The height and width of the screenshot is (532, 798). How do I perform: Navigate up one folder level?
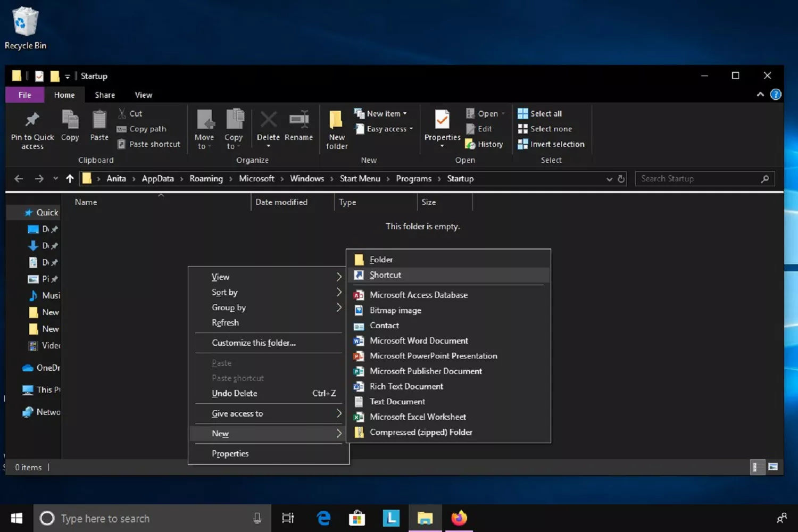(70, 178)
